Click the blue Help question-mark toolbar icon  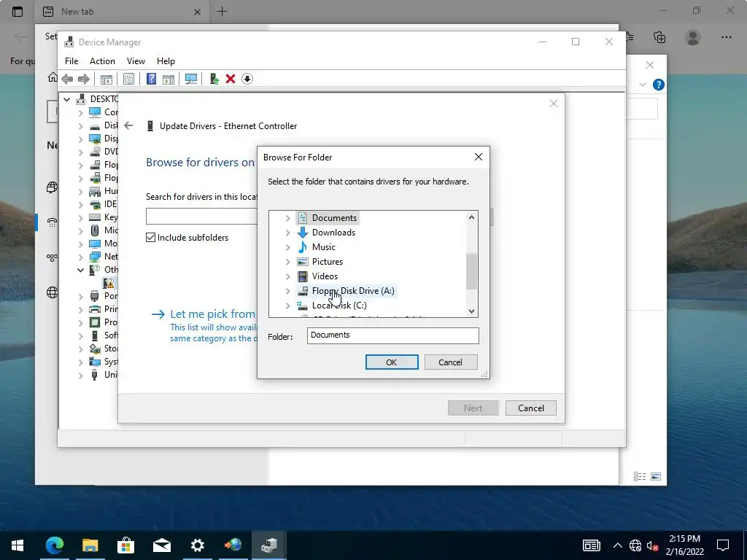[x=151, y=79]
